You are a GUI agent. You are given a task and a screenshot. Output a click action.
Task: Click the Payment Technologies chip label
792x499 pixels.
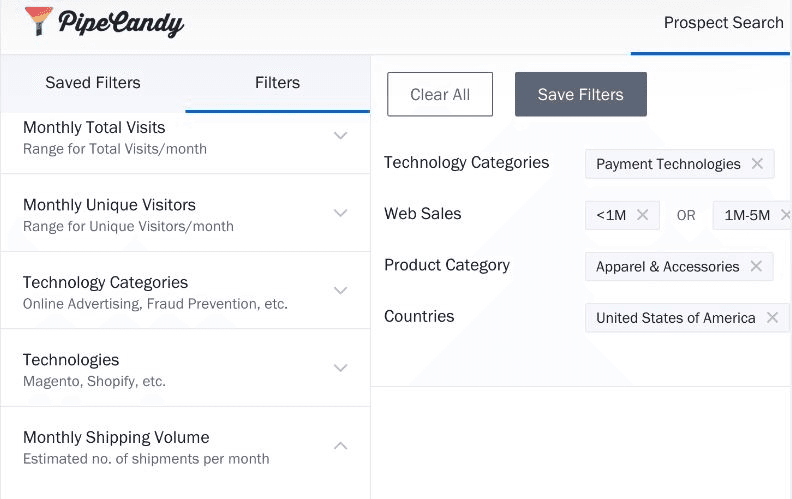(x=668, y=164)
